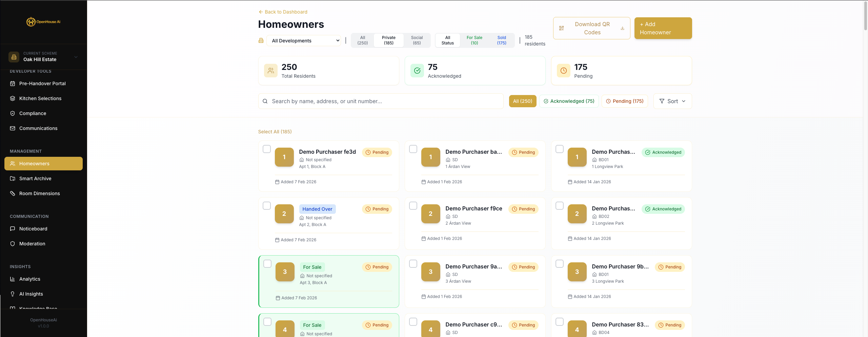Open AI Insights
Screen dimensions: 868x337
(31, 294)
